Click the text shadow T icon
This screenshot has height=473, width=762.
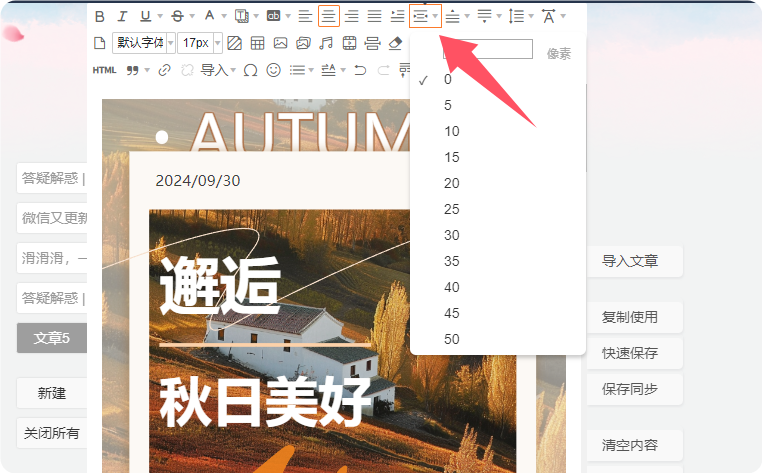(242, 16)
